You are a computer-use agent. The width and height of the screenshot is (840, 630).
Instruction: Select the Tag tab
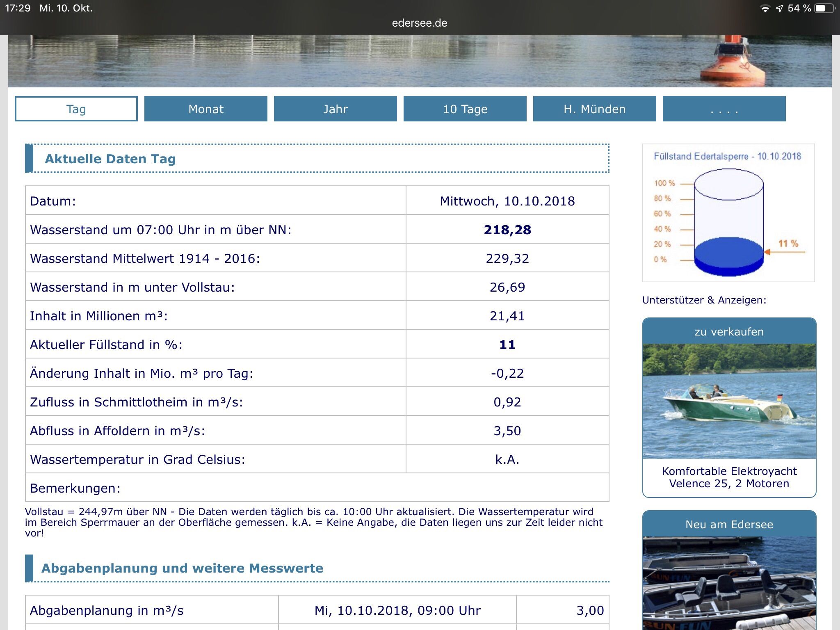(76, 109)
